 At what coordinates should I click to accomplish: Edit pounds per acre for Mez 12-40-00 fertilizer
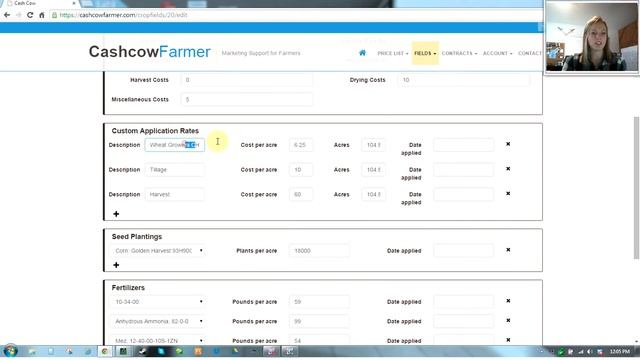pos(319,340)
